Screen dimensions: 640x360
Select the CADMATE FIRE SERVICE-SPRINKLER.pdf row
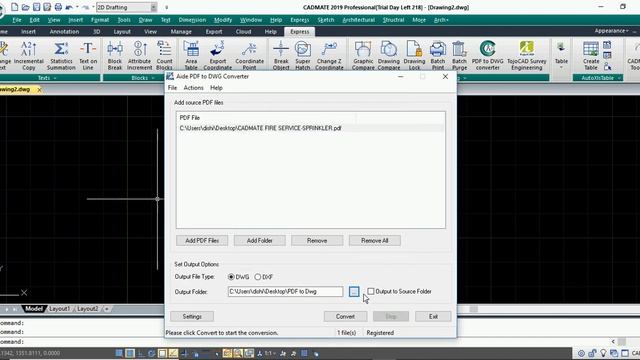click(311, 128)
